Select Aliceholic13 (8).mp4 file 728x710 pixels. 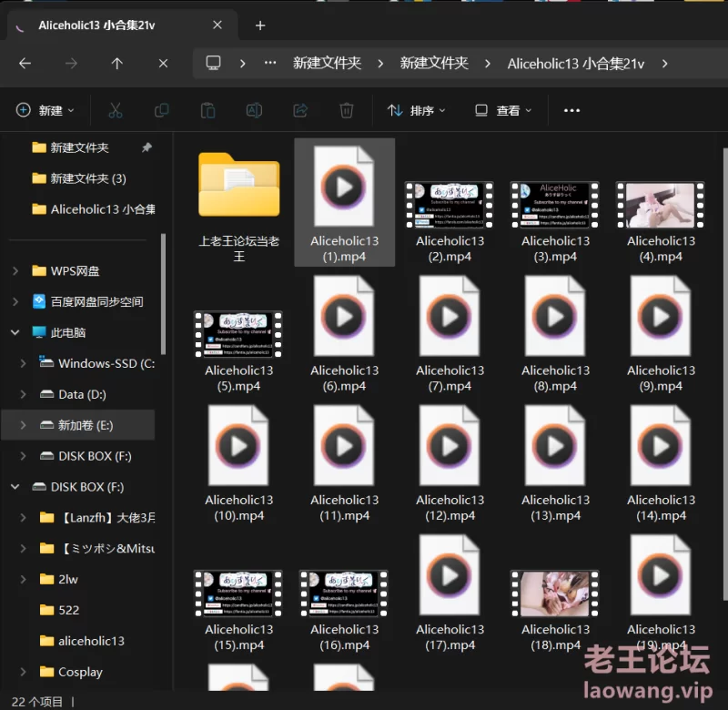(555, 334)
